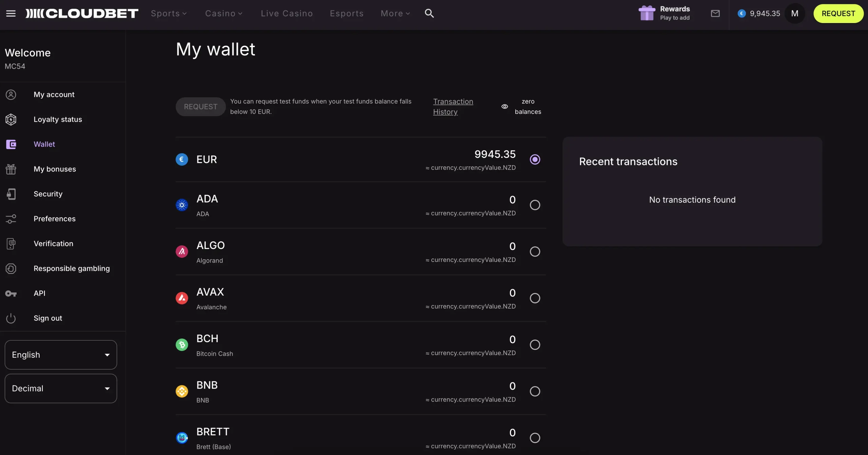Click the BNB coin icon

coord(182,391)
